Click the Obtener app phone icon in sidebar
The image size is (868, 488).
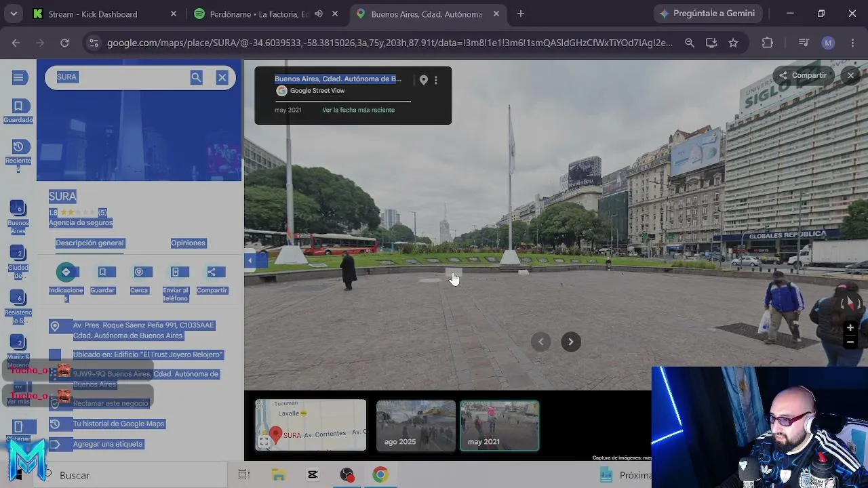[x=18, y=427]
